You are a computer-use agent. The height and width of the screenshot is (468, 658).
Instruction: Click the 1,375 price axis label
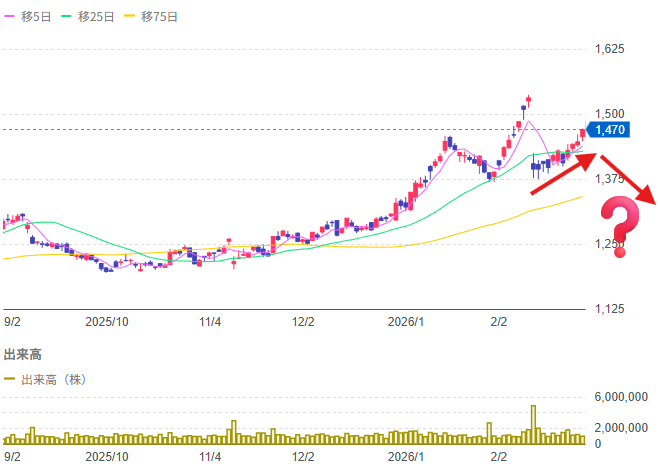[609, 179]
